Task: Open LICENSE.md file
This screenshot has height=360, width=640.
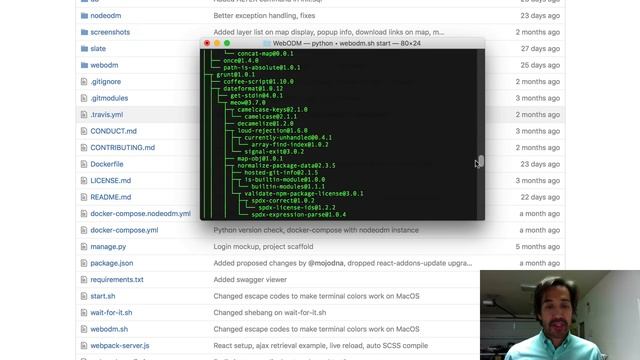Action: coord(111,180)
